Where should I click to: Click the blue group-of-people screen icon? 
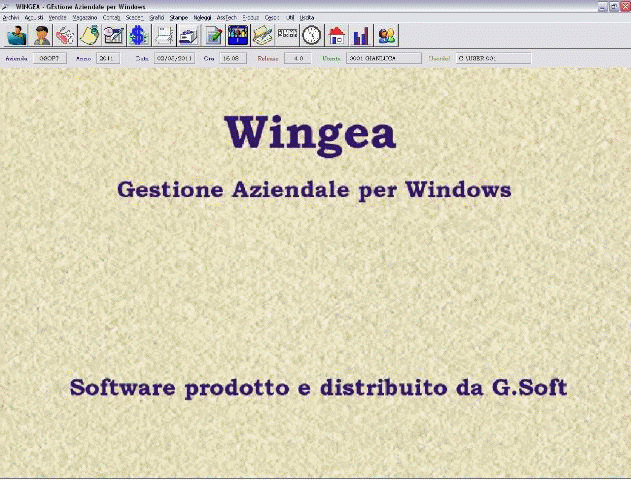238,35
